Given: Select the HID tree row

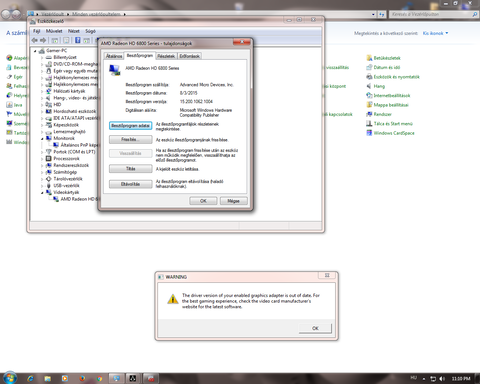Looking at the screenshot, I should tap(53, 104).
